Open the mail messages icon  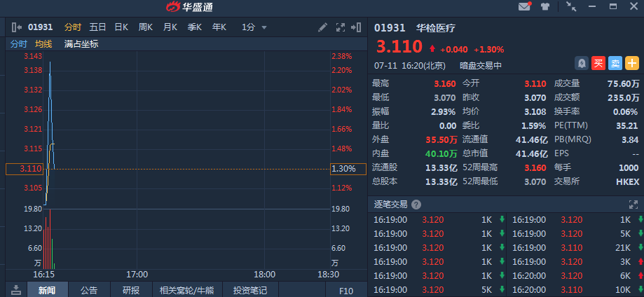pos(524,6)
